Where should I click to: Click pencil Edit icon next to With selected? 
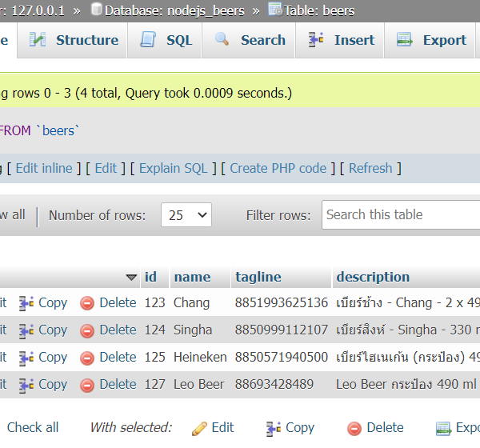coord(199,428)
